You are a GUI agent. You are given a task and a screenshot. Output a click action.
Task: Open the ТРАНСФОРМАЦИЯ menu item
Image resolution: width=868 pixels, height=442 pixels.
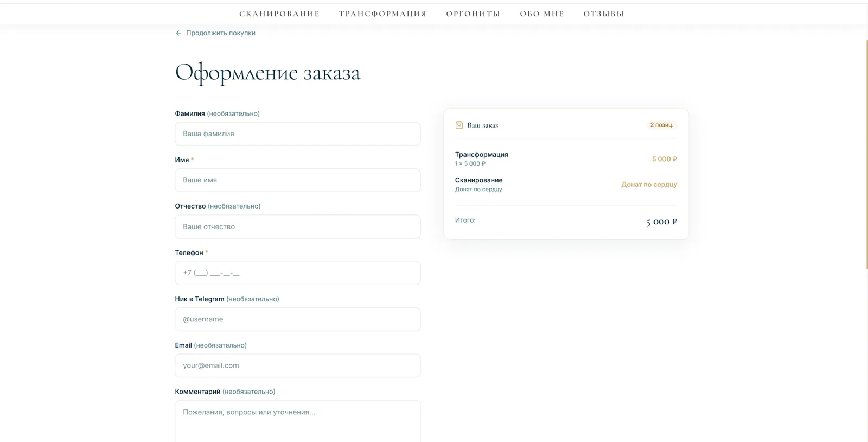coord(383,14)
